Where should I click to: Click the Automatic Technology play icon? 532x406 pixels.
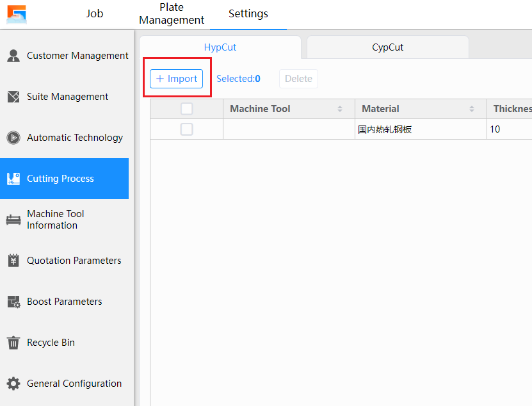coord(13,138)
